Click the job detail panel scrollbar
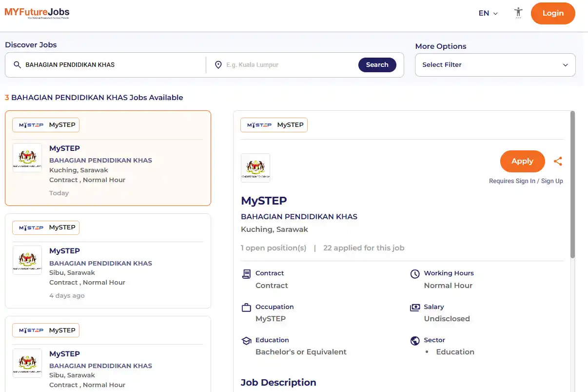This screenshot has width=588, height=392. tap(573, 185)
